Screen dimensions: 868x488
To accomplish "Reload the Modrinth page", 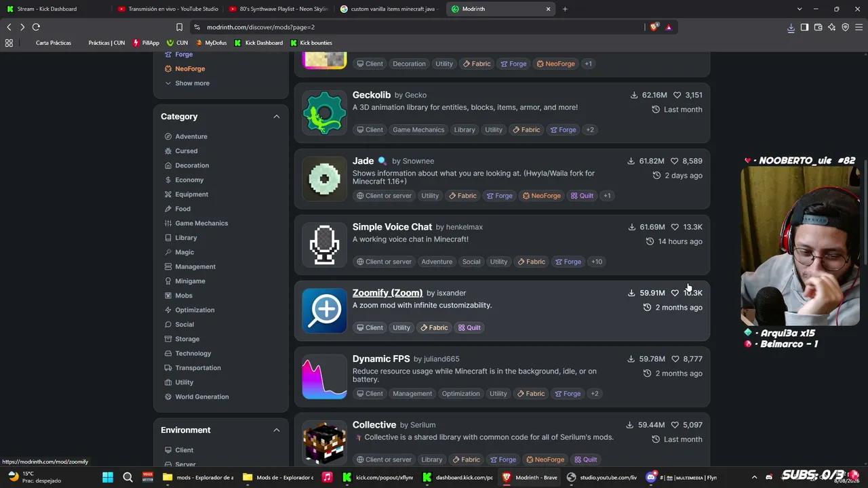I will coord(36,27).
